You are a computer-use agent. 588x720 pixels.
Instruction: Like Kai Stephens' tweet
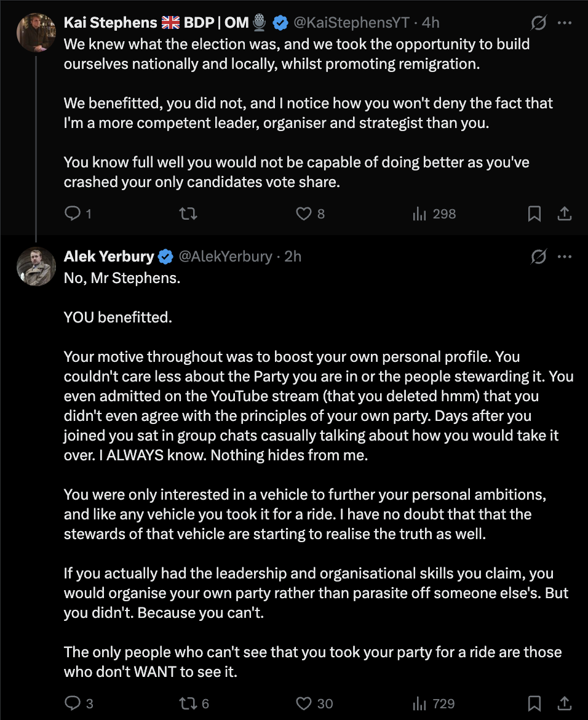(x=310, y=214)
